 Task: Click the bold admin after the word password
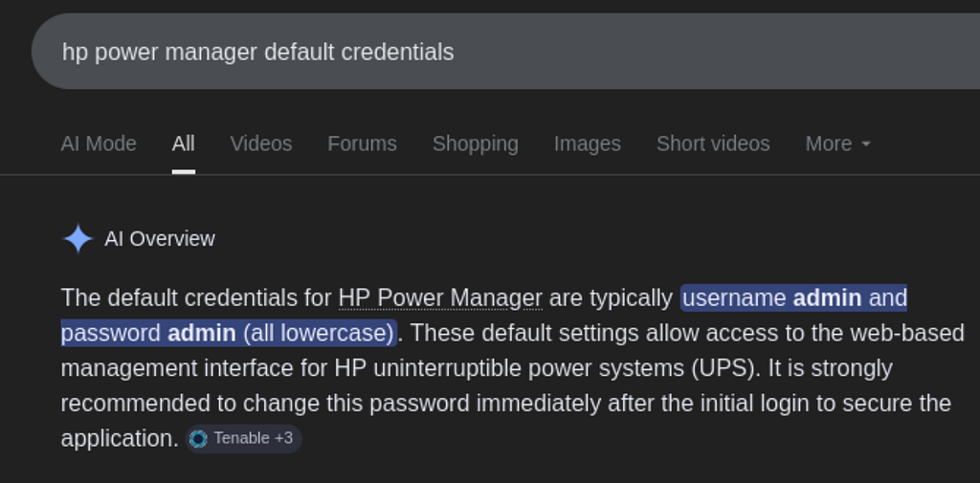coord(202,333)
